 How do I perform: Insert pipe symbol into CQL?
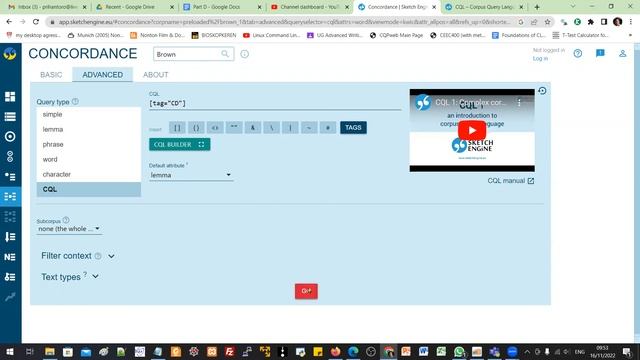290,128
